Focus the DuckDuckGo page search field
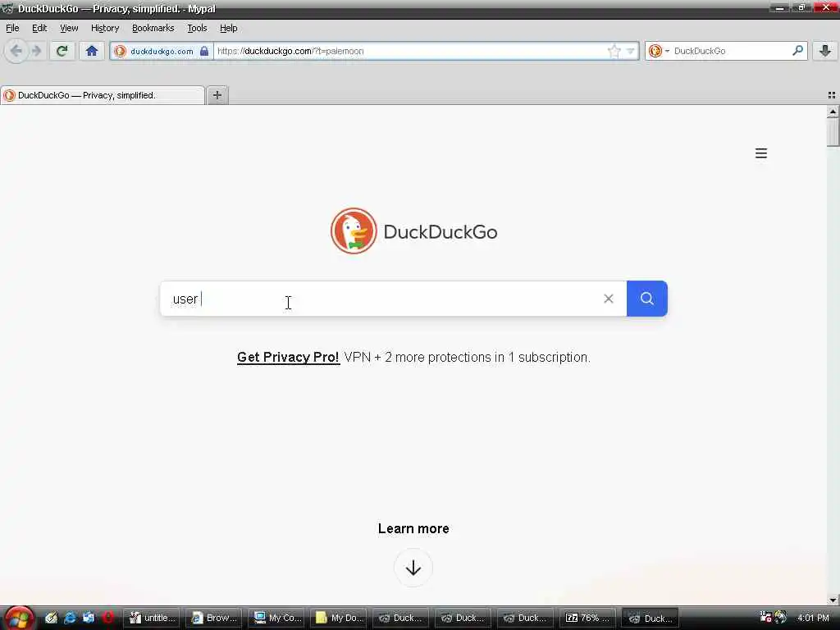840x630 pixels. 393,299
